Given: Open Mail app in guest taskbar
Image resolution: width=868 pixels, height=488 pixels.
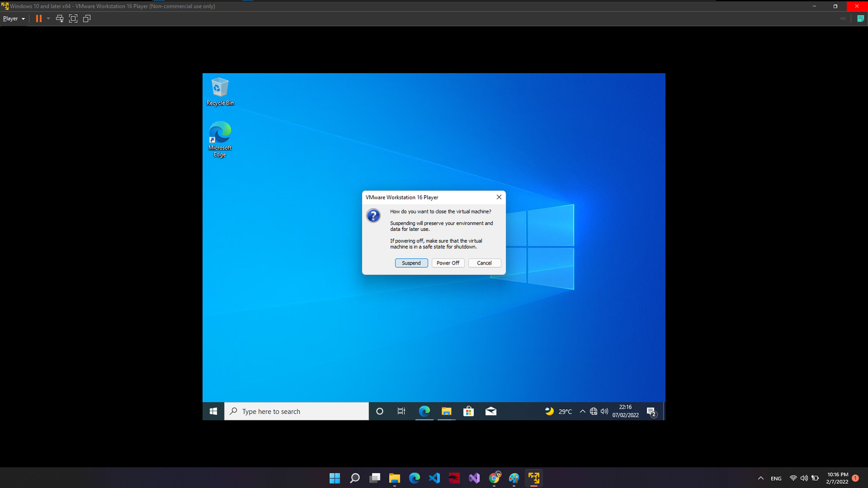Looking at the screenshot, I should tap(490, 411).
